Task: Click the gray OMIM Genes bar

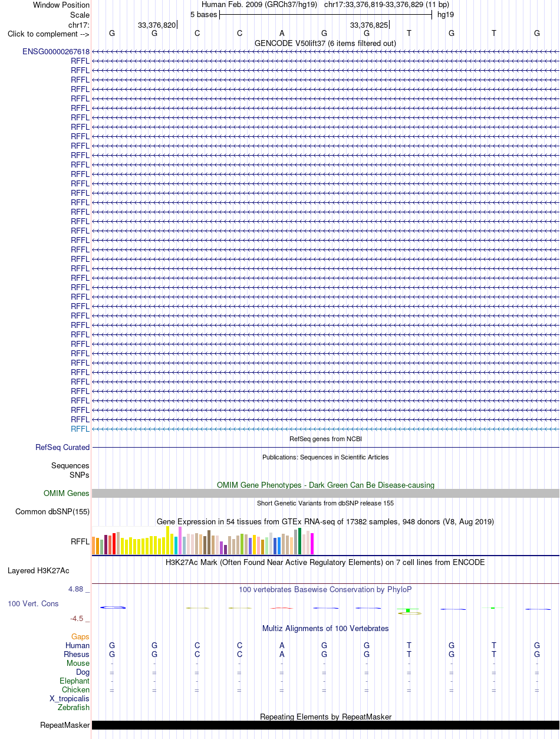Action: coord(325,493)
